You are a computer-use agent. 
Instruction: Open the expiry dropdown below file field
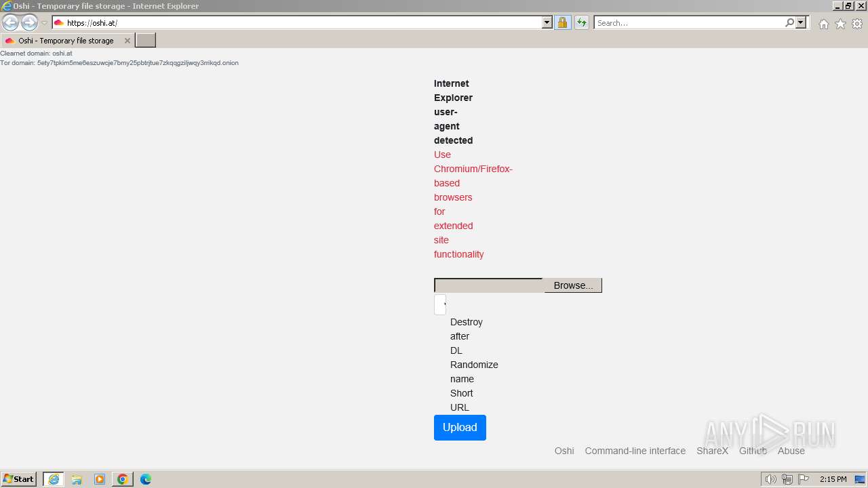(x=440, y=304)
